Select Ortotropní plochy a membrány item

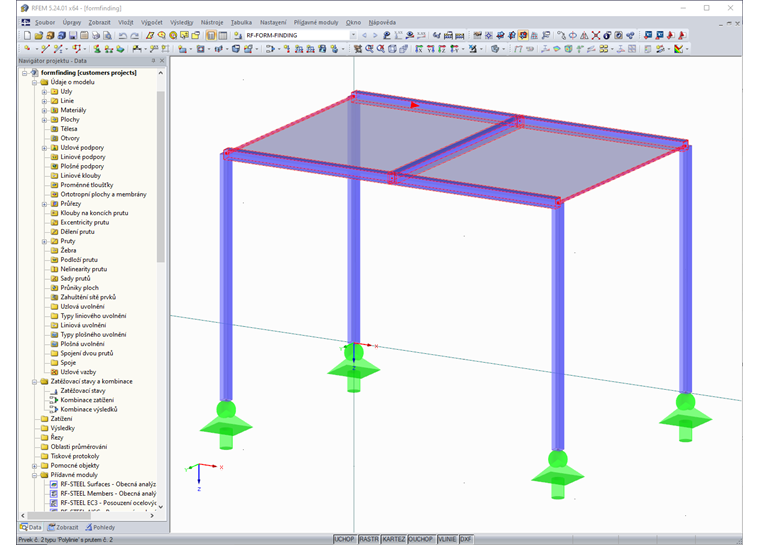pyautogui.click(x=103, y=194)
